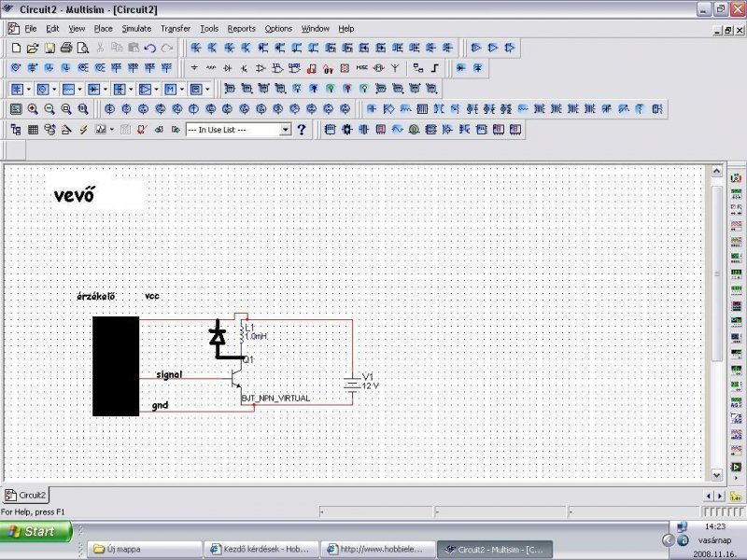Place a source component from toolbar
Viewport: 747px width, 560px height.
[x=194, y=68]
